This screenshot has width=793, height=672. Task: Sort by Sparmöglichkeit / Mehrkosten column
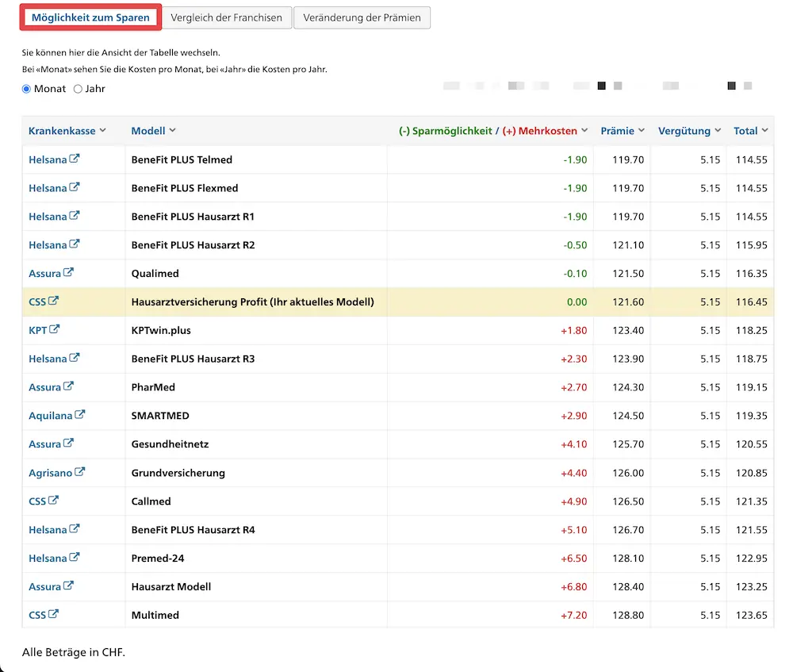click(x=493, y=131)
